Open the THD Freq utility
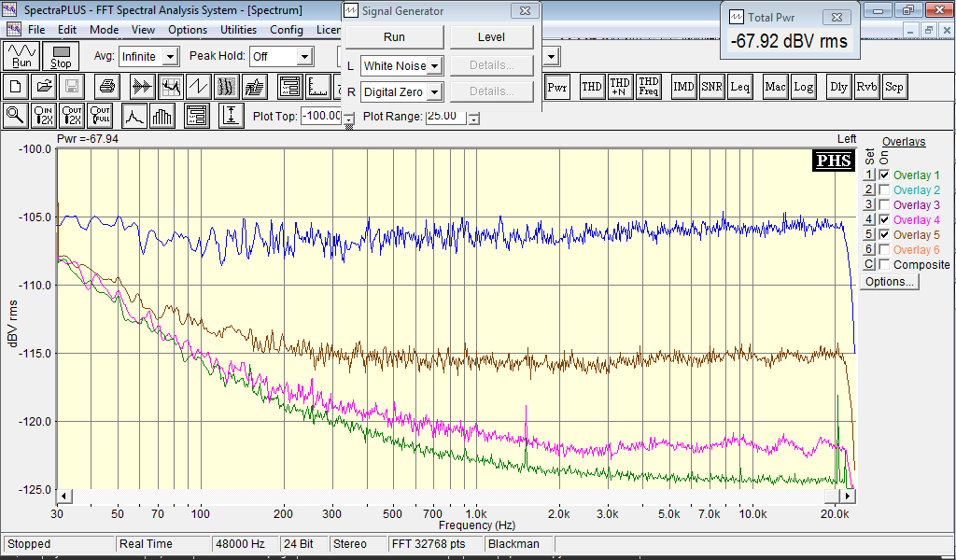This screenshot has width=956, height=560. coord(648,87)
